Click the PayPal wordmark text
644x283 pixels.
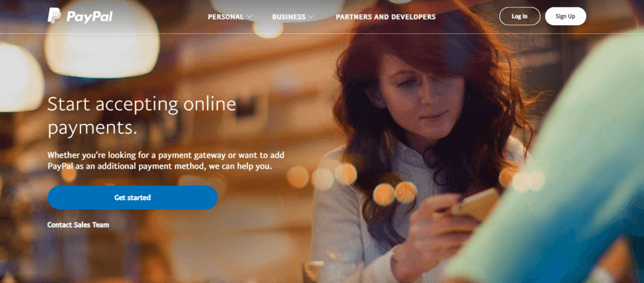point(89,16)
